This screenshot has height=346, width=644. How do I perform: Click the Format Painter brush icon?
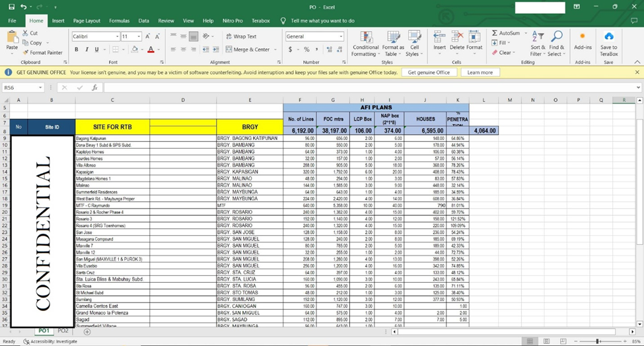tap(25, 53)
